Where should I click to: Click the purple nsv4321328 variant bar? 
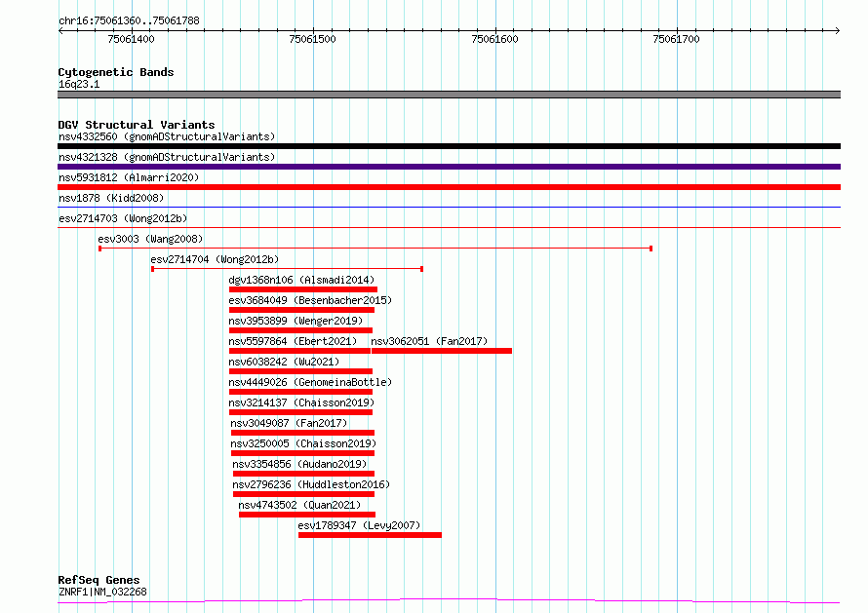tap(449, 167)
